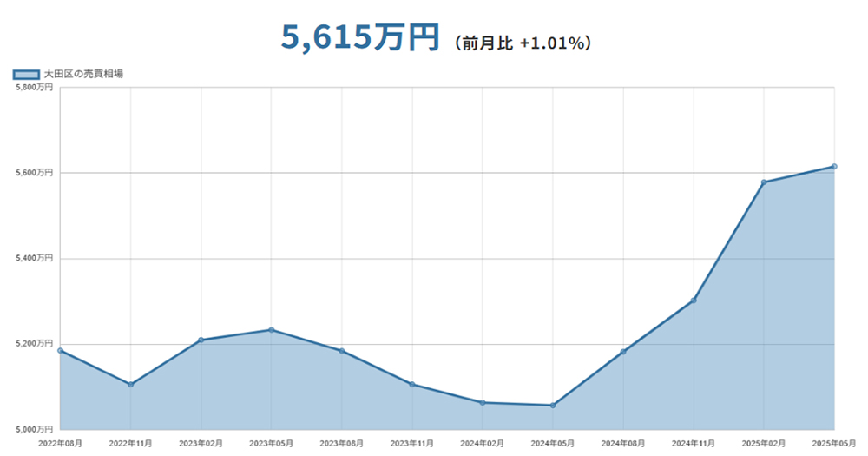Image resolution: width=868 pixels, height=456 pixels.
Task: Select the 2024年11月 data point
Action: point(694,301)
